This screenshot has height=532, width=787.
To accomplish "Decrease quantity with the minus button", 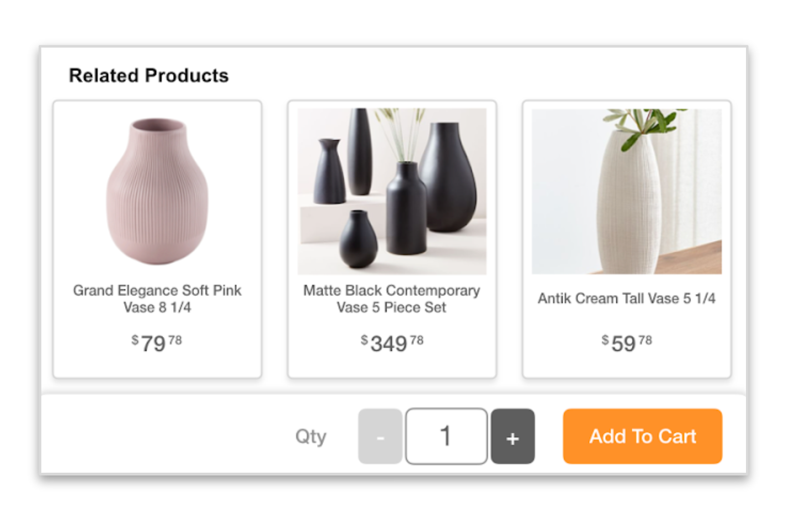I will coord(380,436).
